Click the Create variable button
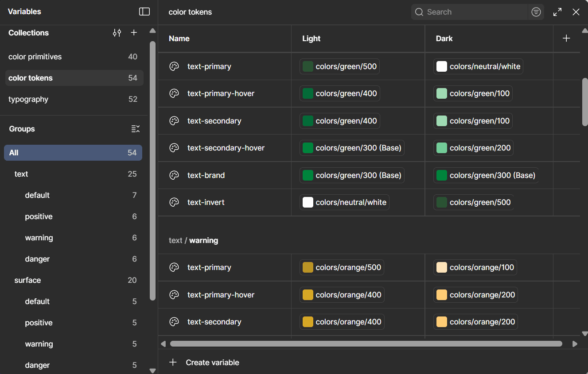Viewport: 588px width, 374px height. [212, 362]
